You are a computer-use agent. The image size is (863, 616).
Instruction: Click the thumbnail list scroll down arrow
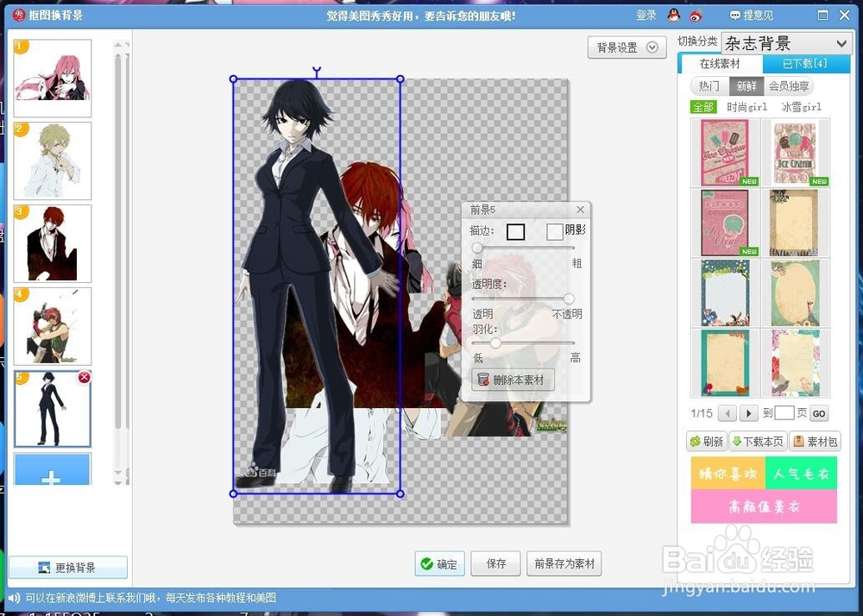(x=117, y=473)
